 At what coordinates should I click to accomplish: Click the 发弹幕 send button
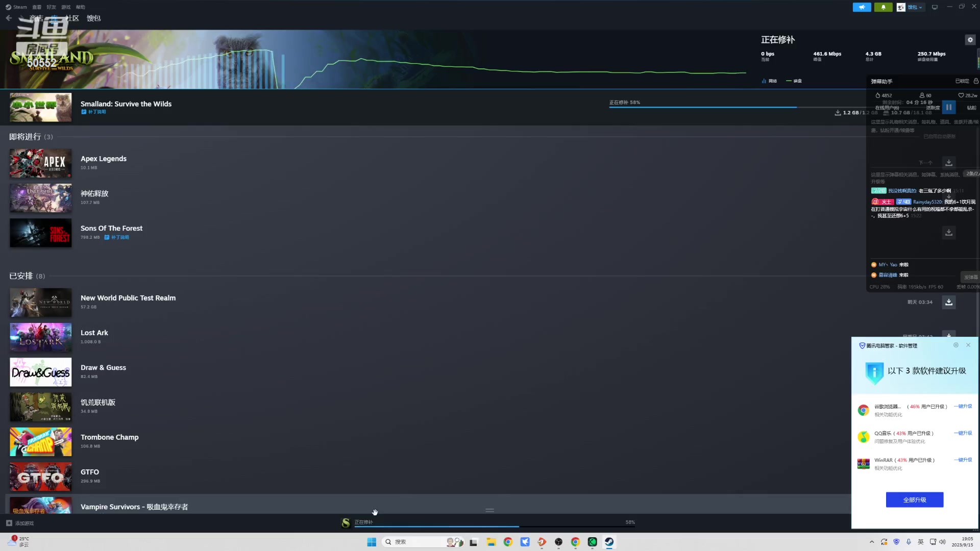click(971, 277)
